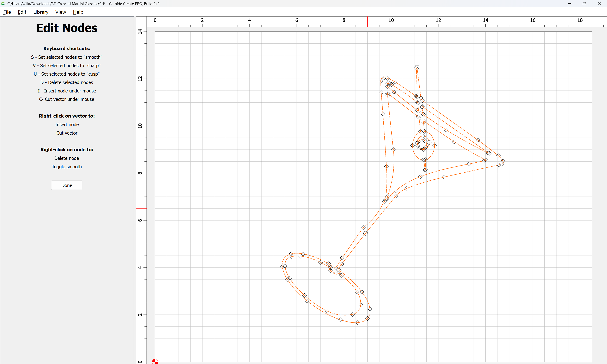This screenshot has width=607, height=364.
Task: Open the File menu
Action: click(7, 12)
